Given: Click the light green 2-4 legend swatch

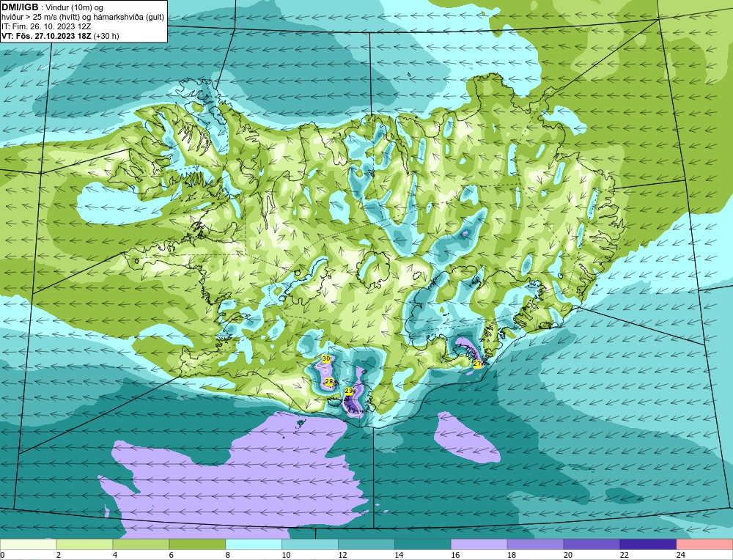Looking at the screenshot, I should (84, 545).
